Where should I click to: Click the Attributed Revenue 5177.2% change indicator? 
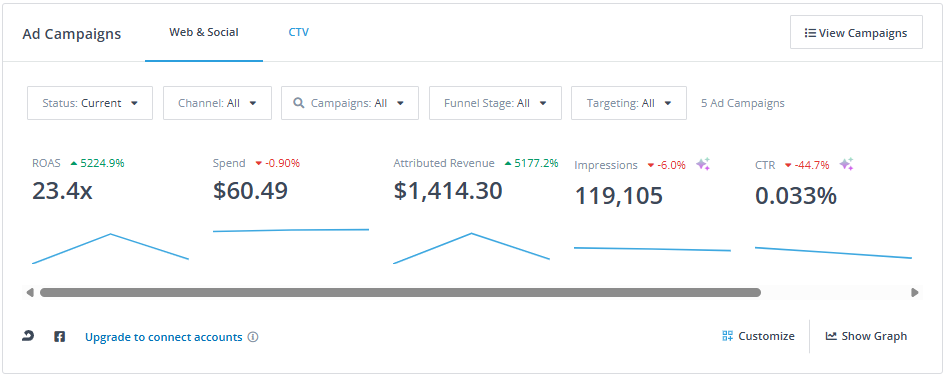coord(531,163)
